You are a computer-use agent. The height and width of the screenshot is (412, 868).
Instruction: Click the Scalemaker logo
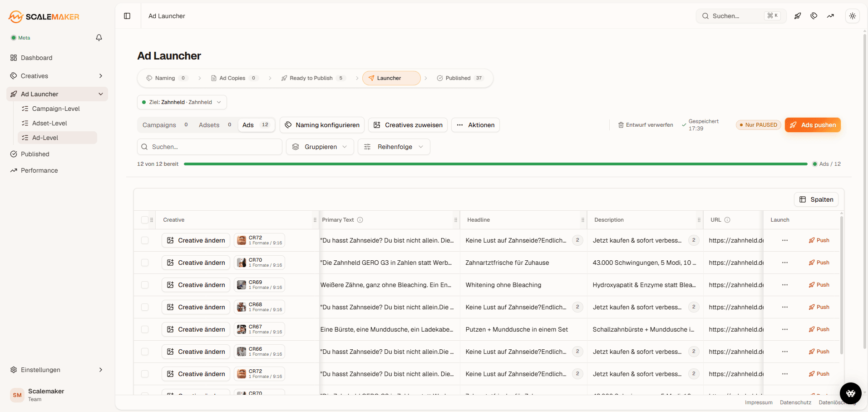point(44,17)
